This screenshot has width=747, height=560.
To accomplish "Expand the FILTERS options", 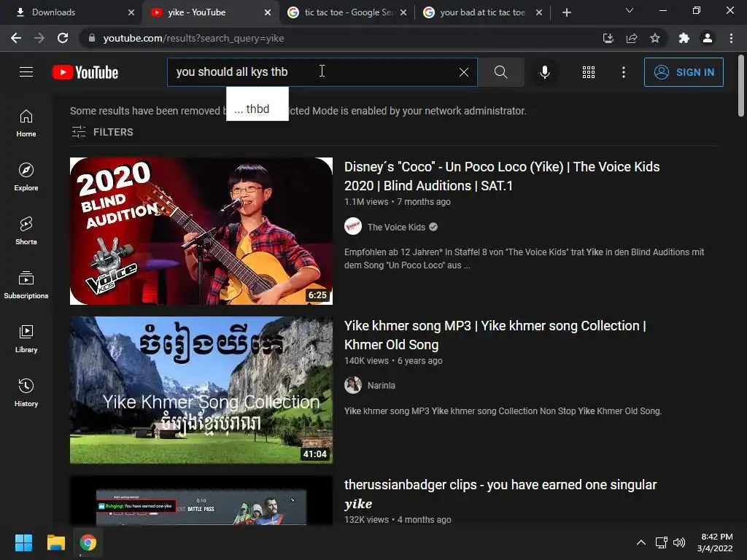I will pos(102,132).
